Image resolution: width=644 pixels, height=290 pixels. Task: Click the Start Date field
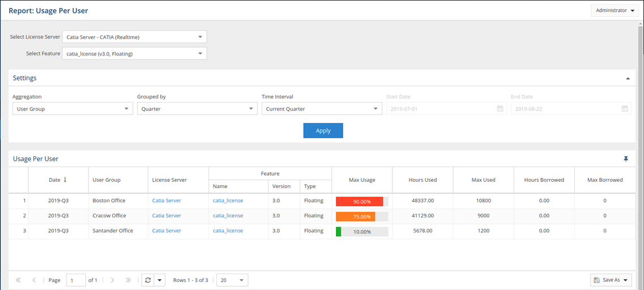(446, 109)
